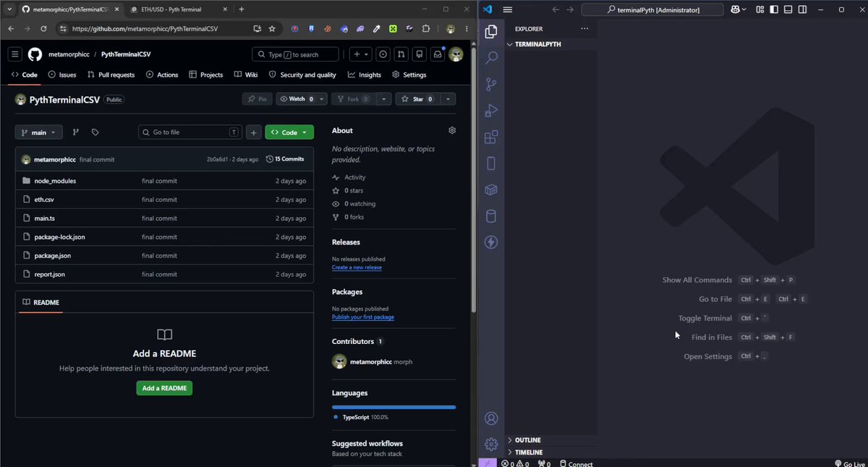Click GitHub logo home icon
The image size is (868, 467).
click(35, 54)
